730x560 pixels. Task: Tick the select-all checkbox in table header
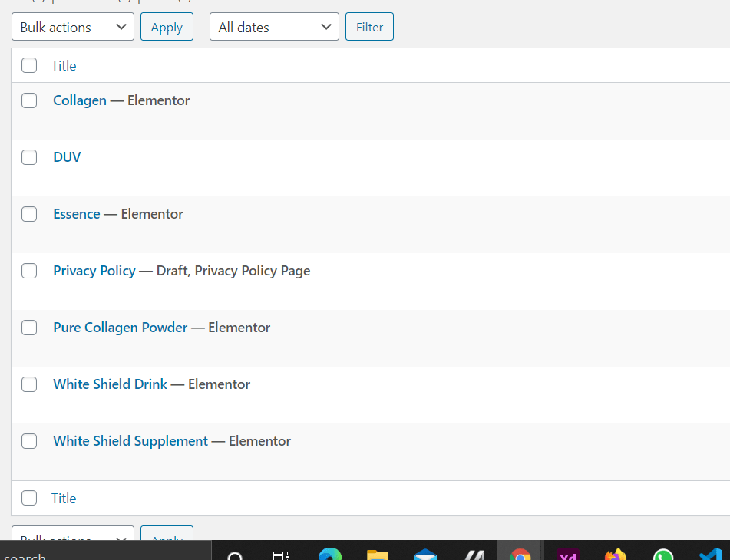coord(29,65)
